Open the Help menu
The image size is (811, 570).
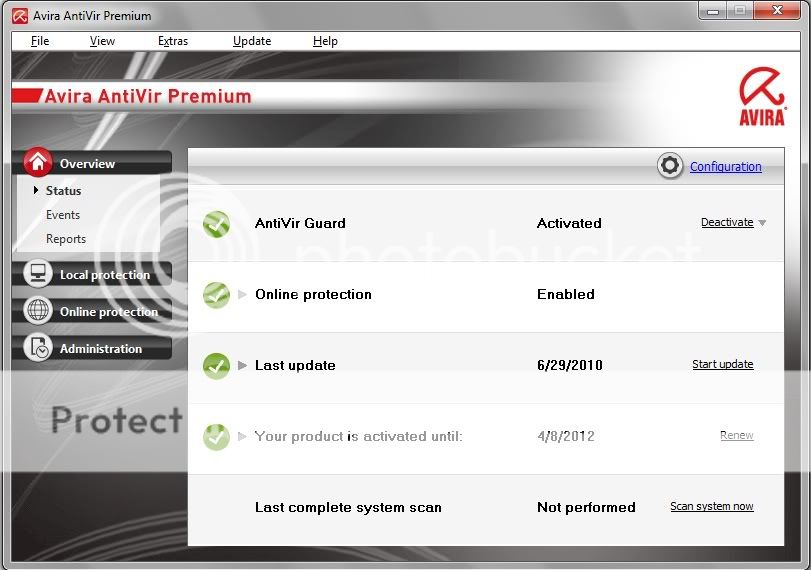[325, 41]
